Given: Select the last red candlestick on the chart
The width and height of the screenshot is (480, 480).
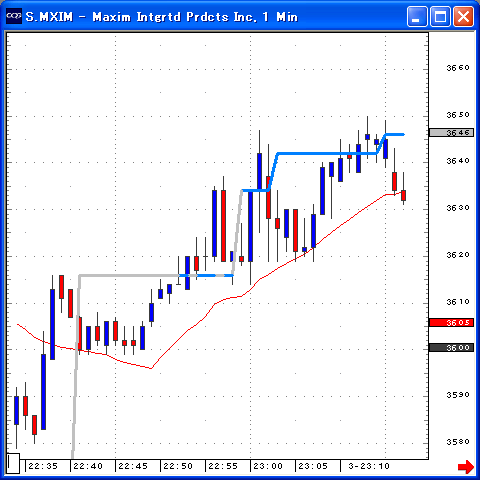Looking at the screenshot, I should pyautogui.click(x=403, y=195).
